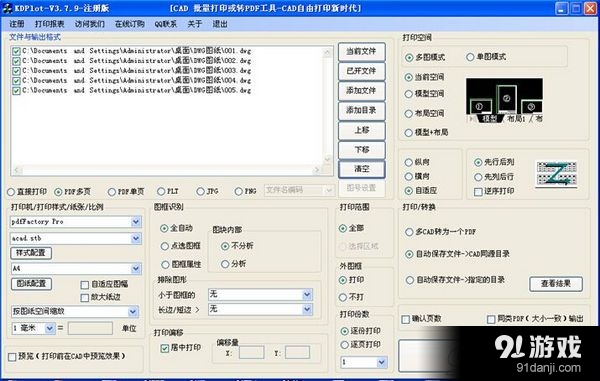This screenshot has height=381, width=600.
Task: Enable the 自适应图幅 checkbox
Action: pos(85,285)
